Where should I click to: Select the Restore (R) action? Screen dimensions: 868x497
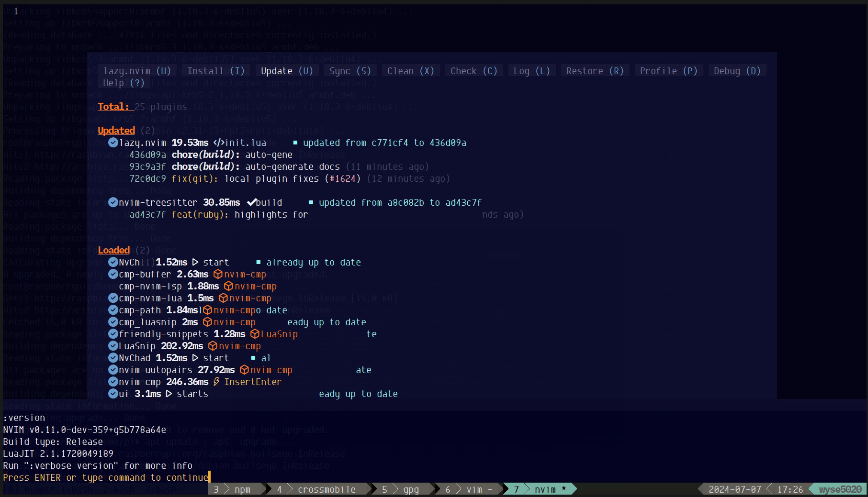(595, 71)
